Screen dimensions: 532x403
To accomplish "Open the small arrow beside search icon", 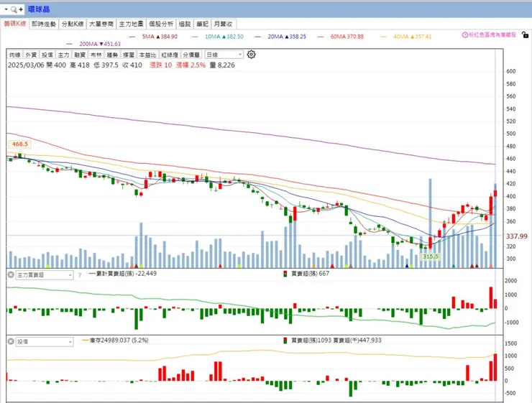I will [x=6, y=9].
